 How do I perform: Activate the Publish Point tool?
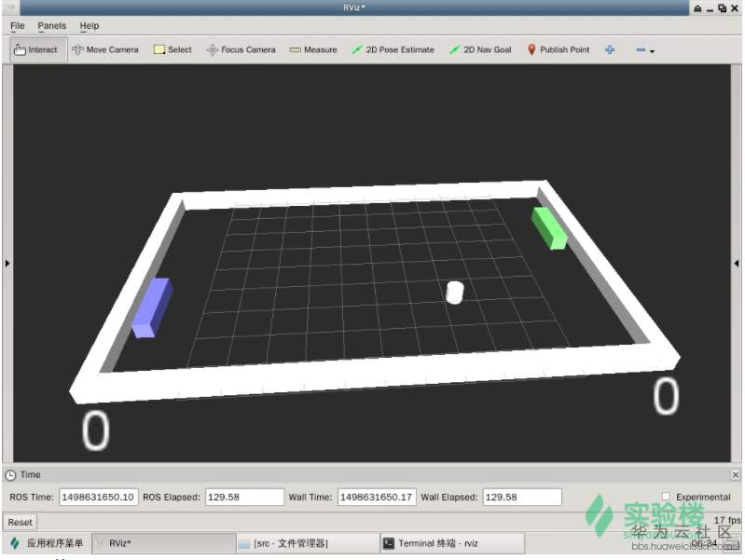[x=559, y=49]
